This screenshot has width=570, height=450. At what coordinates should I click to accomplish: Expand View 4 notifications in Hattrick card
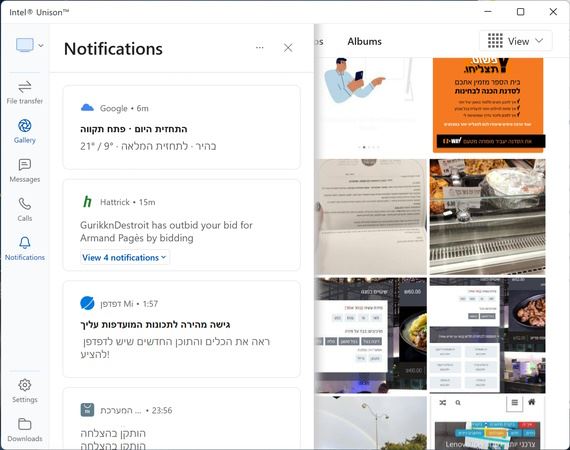tap(125, 257)
